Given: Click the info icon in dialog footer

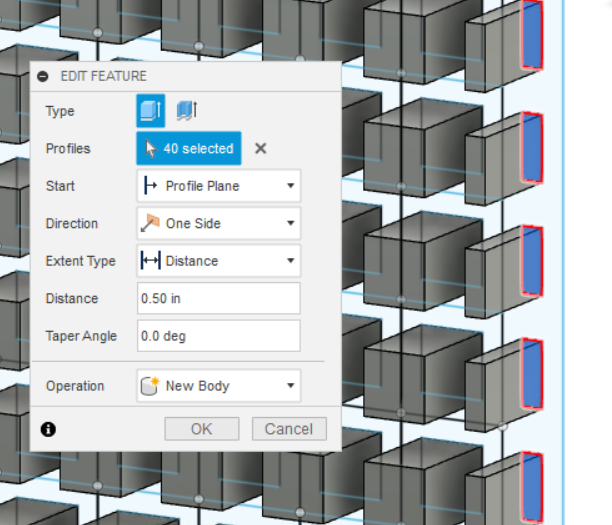Looking at the screenshot, I should pos(48,429).
